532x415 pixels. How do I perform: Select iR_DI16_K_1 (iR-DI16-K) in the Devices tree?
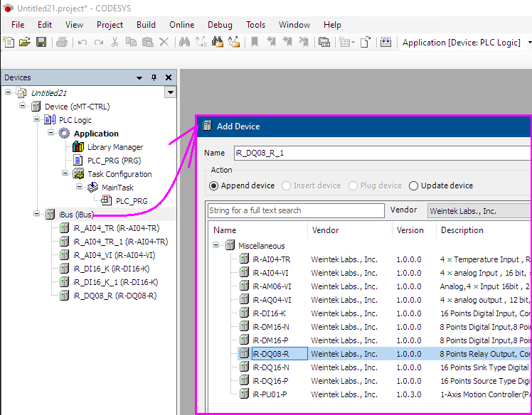[x=116, y=282]
